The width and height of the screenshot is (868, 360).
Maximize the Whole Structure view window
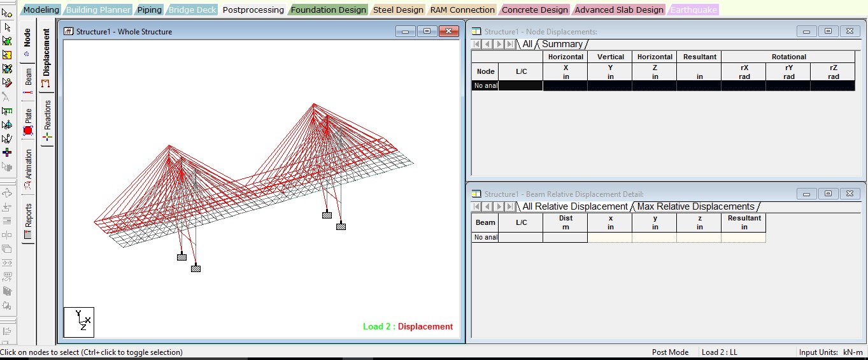click(x=427, y=31)
